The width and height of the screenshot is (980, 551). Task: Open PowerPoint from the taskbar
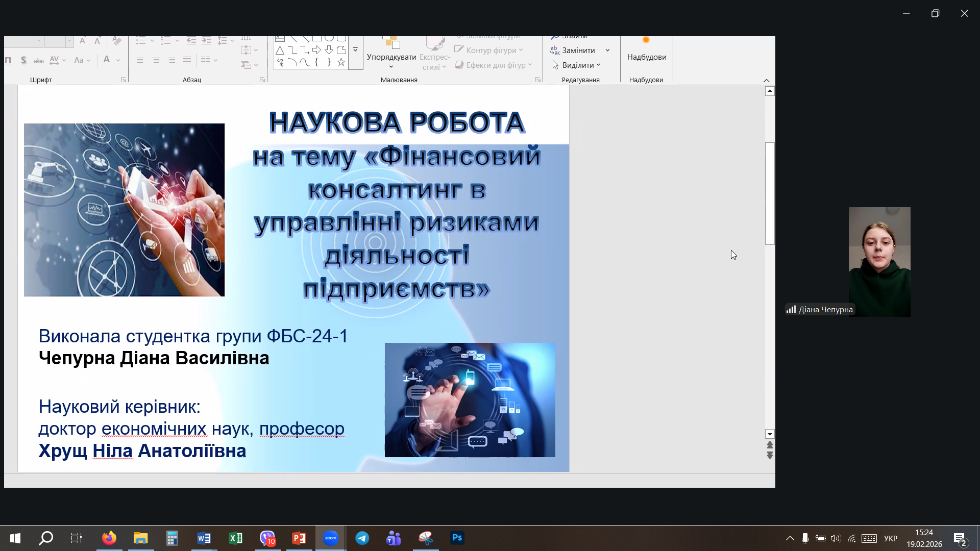point(299,538)
